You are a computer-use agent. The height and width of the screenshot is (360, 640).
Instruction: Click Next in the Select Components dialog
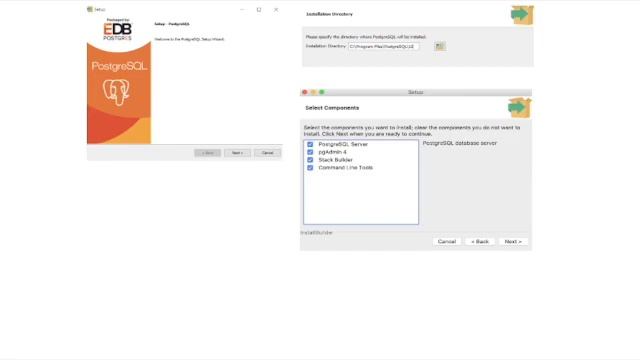(x=513, y=242)
